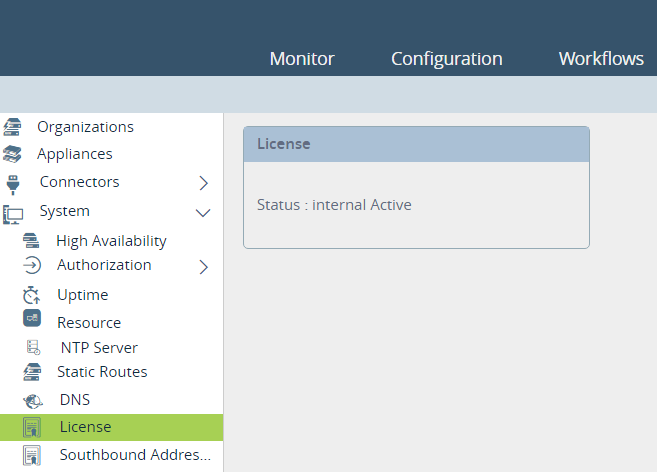Click the Resource icon
Viewport: 657px width, 472px height.
pos(32,318)
